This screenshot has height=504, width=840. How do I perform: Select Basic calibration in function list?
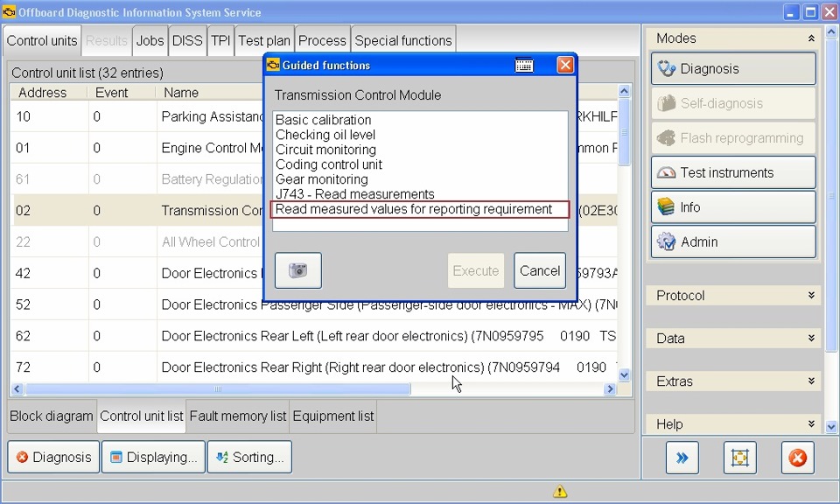[324, 120]
